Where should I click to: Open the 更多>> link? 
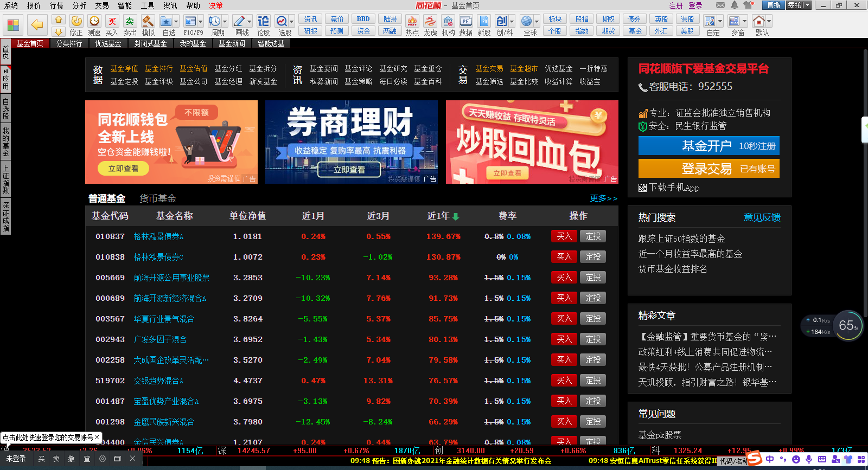click(604, 198)
